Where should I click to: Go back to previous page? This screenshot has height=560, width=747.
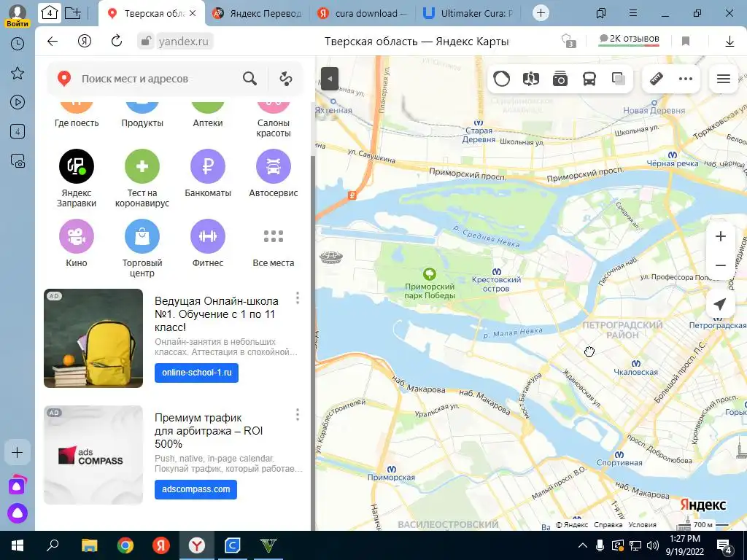(53, 42)
